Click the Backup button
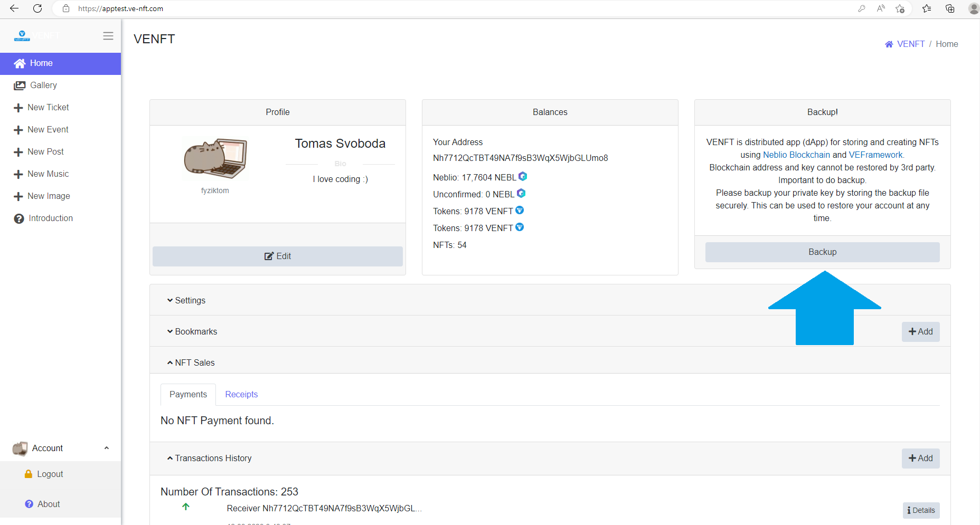This screenshot has height=525, width=980. (x=822, y=252)
